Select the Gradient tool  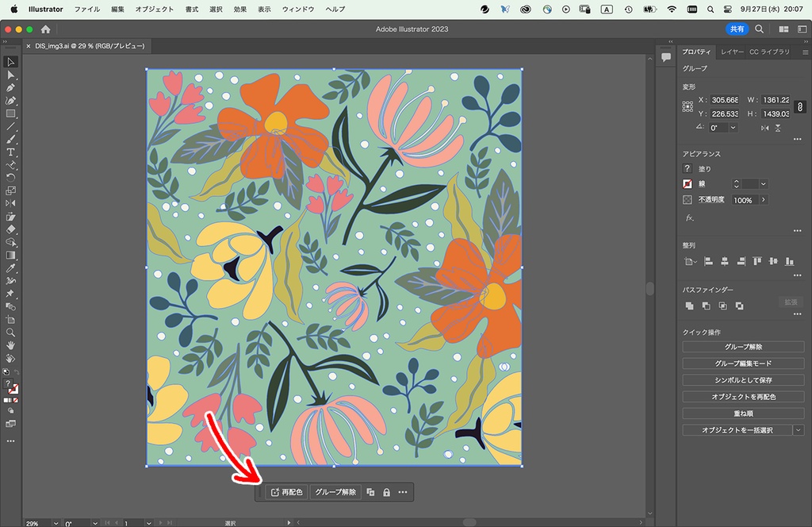coord(10,255)
